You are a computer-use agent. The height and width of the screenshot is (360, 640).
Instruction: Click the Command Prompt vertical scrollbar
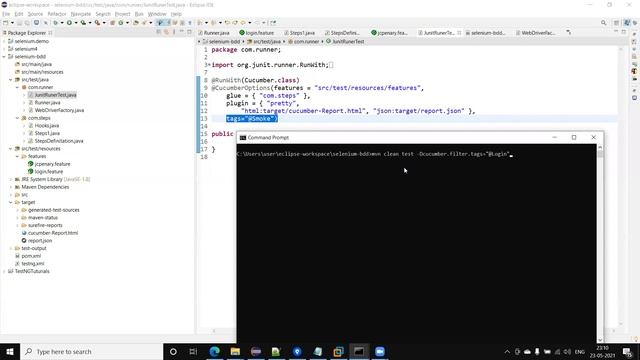tap(600, 243)
